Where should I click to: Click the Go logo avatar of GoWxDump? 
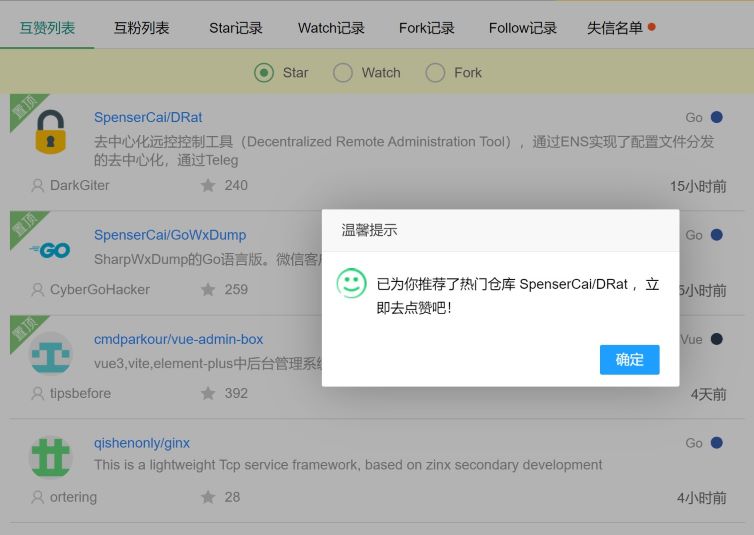(x=50, y=250)
